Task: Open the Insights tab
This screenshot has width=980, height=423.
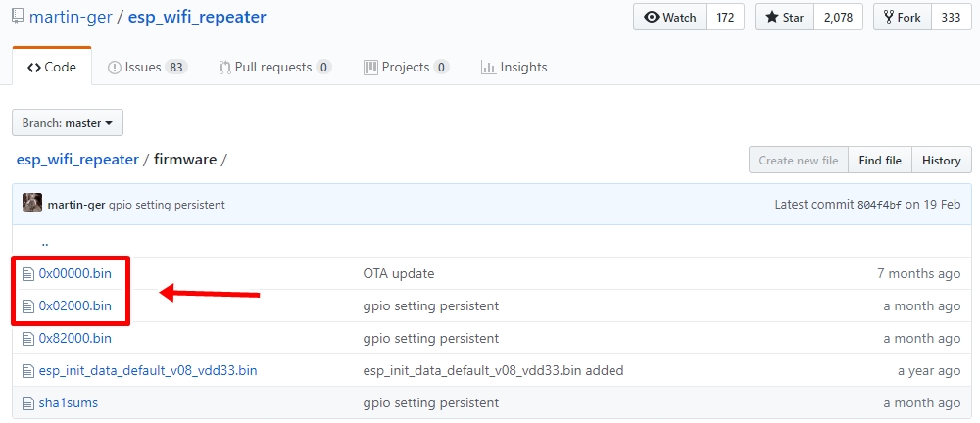Action: [514, 67]
